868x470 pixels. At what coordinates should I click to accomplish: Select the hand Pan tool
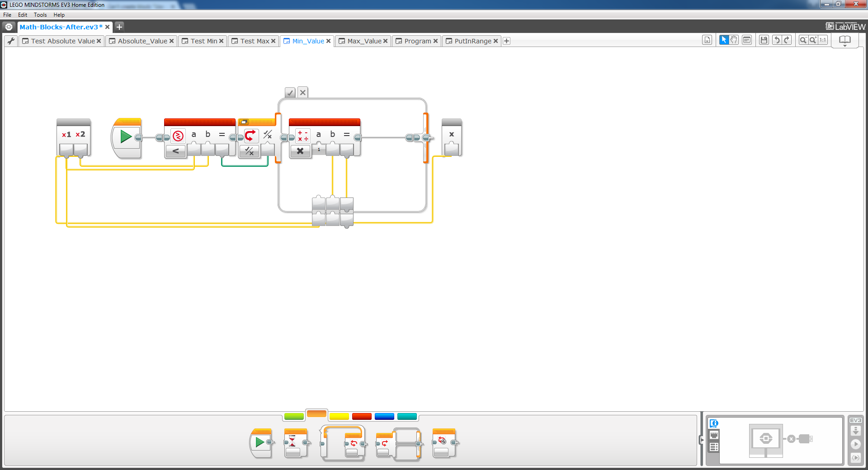point(734,40)
